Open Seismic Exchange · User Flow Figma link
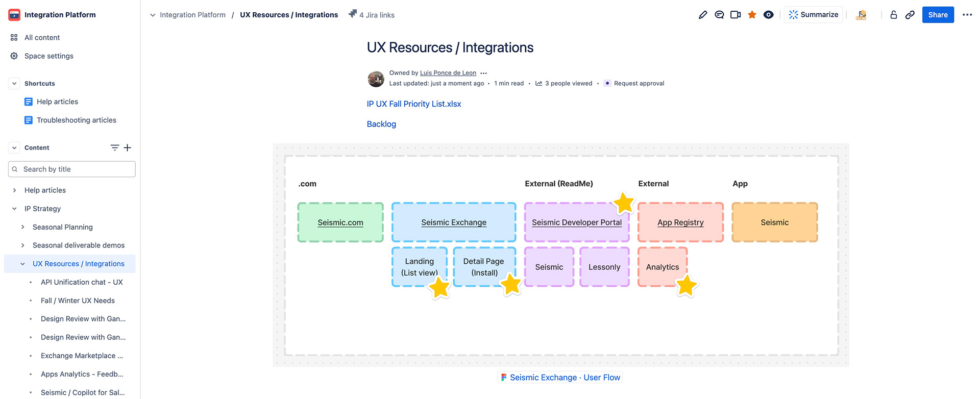The height and width of the screenshot is (399, 980). tap(560, 377)
